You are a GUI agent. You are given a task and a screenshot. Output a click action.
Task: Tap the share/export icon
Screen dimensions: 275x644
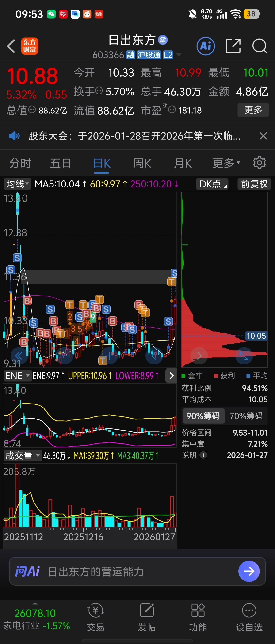(x=233, y=46)
